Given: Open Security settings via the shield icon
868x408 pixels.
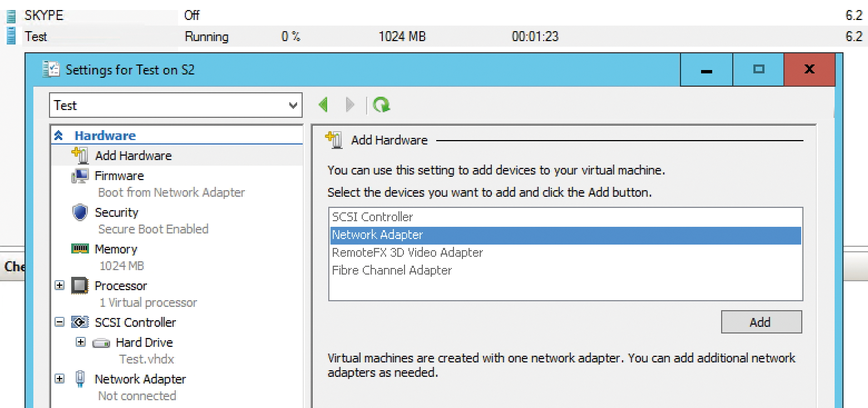Looking at the screenshot, I should point(80,212).
